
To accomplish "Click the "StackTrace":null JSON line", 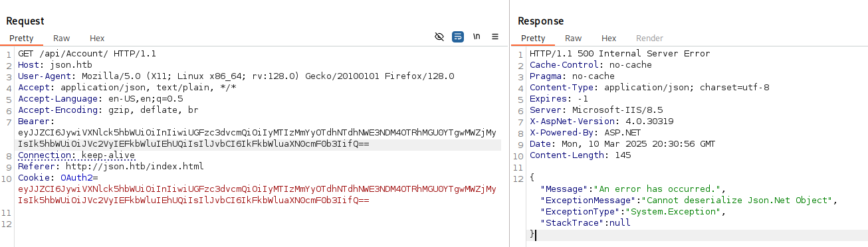I will (586, 223).
